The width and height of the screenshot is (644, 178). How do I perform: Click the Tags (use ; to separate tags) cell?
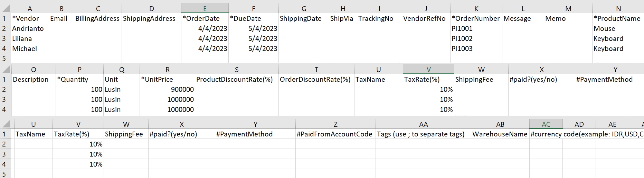pos(423,134)
